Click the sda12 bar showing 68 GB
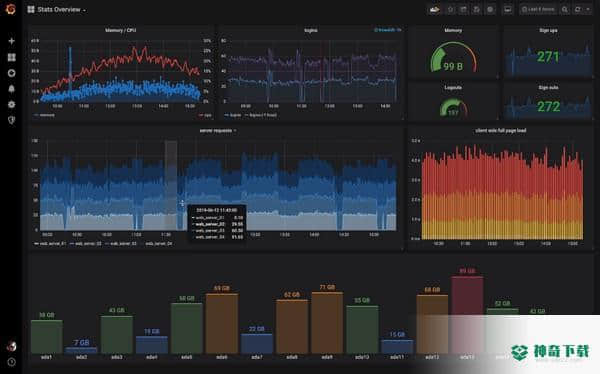Viewport: 600px width, 374px height. 432,324
